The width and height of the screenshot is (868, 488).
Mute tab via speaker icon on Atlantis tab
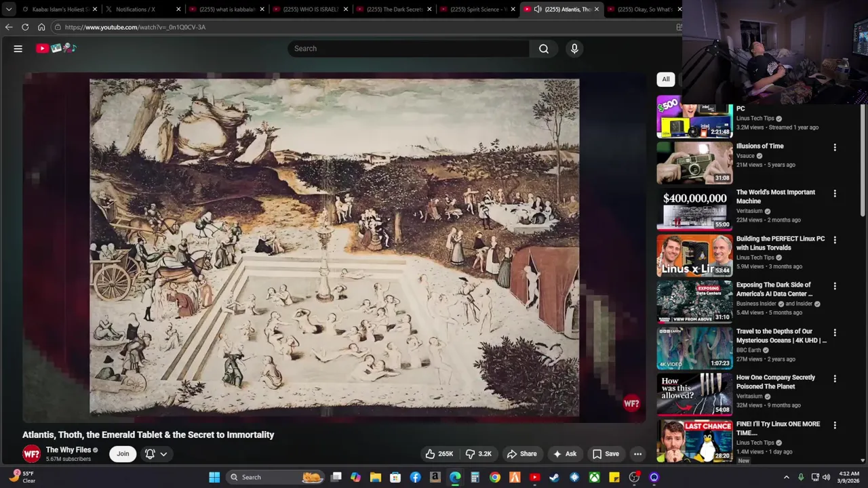click(537, 9)
